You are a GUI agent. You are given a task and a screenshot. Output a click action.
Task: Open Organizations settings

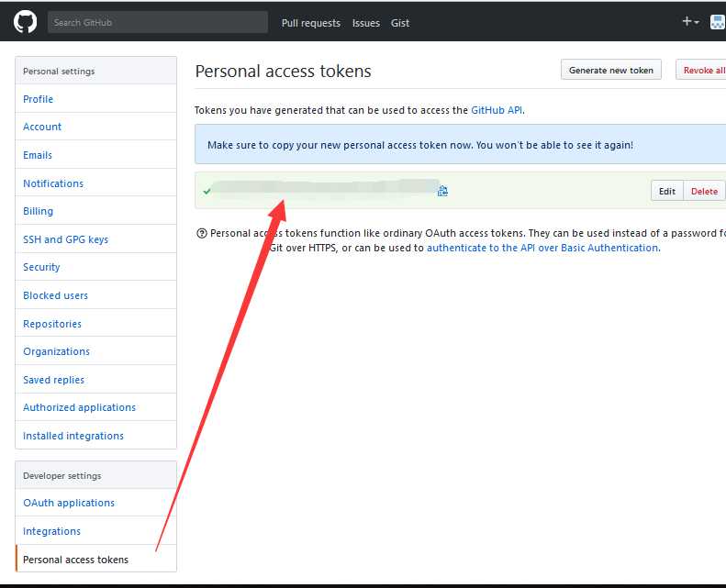click(95, 351)
